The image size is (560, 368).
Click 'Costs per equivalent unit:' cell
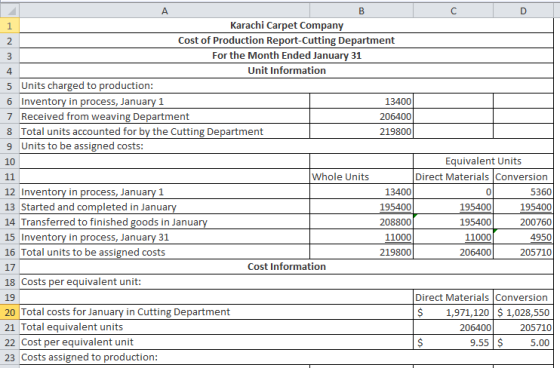(286, 282)
